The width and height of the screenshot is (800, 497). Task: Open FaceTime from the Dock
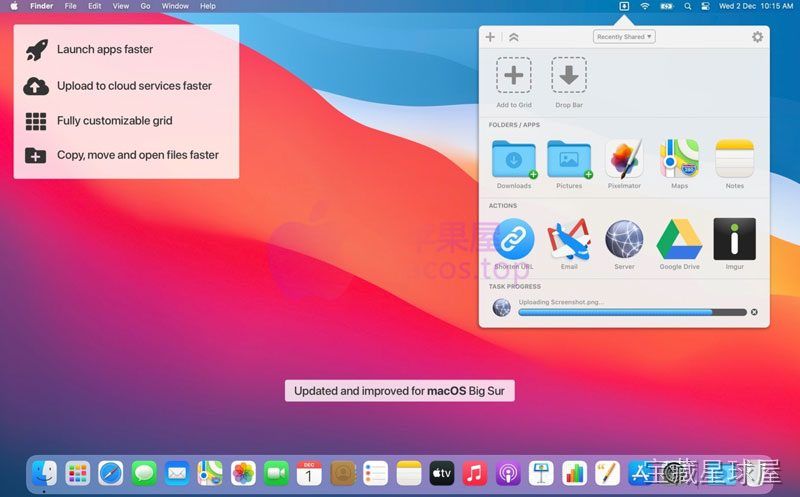277,473
